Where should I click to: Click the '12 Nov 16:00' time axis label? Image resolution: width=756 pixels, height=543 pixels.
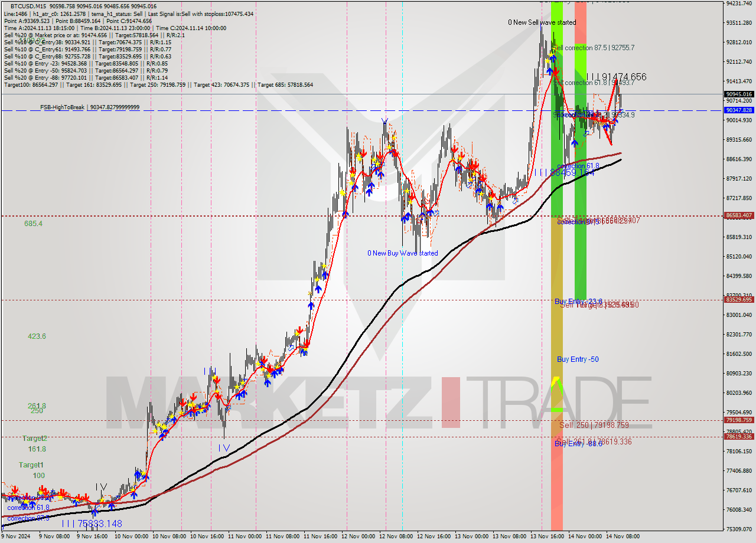[435, 537]
